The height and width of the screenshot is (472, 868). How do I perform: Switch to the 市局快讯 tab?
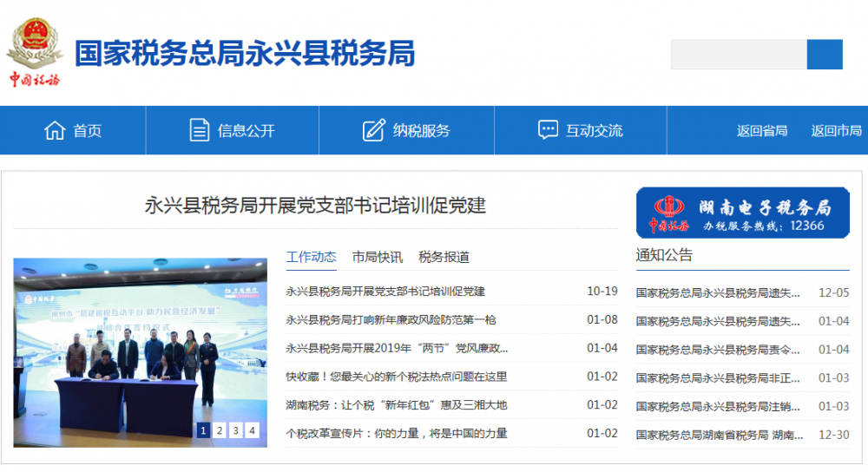[377, 257]
